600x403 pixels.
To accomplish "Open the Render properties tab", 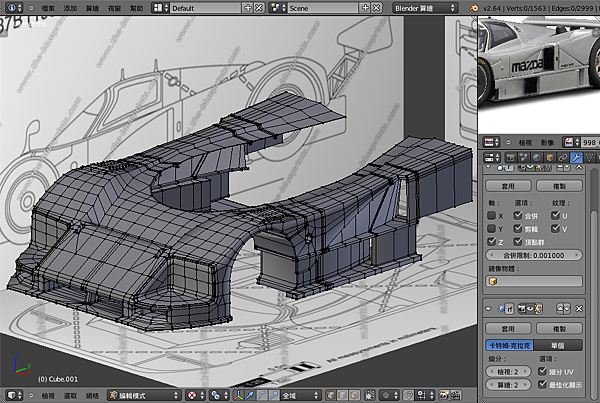I will (510, 157).
